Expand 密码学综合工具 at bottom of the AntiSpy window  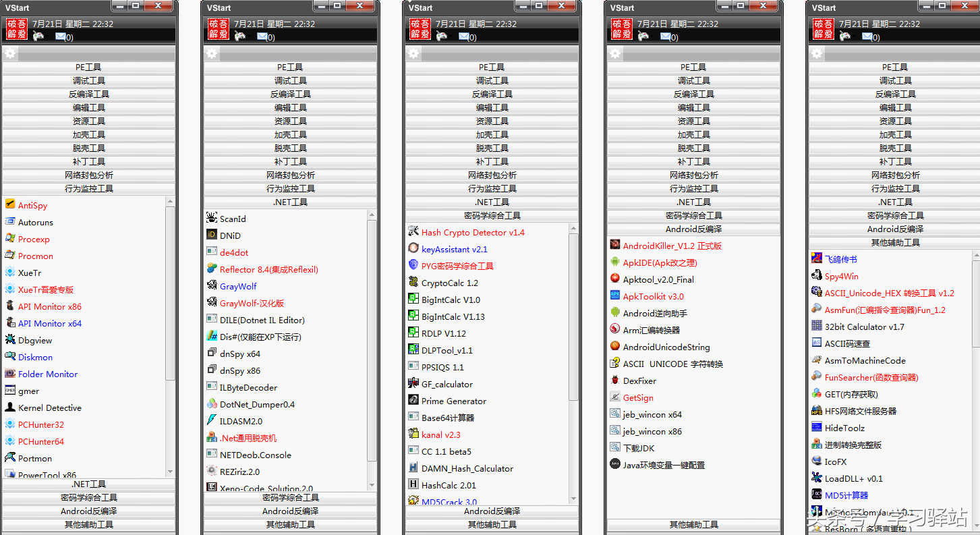[88, 498]
